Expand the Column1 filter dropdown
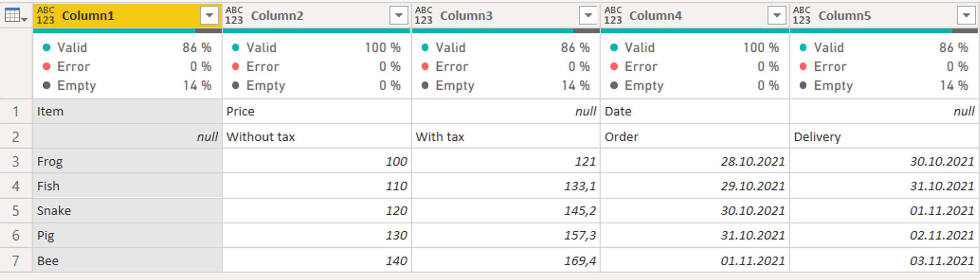This screenshot has width=980, height=280. coord(209,16)
